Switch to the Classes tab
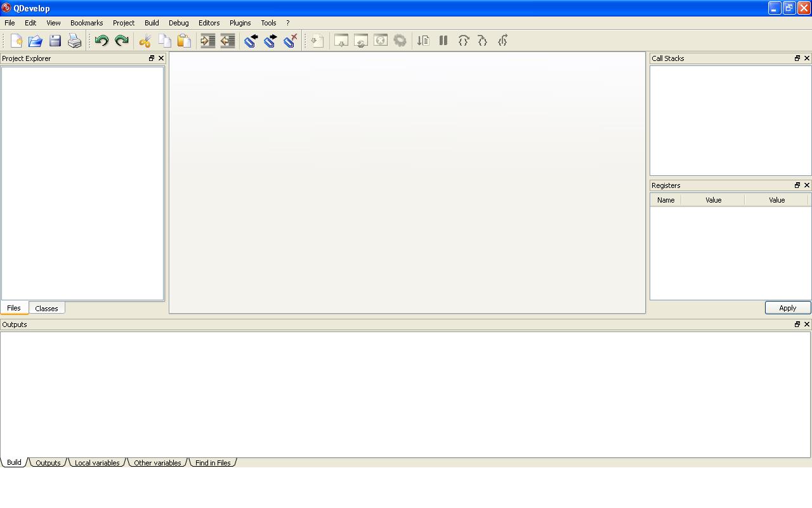 tap(46, 308)
